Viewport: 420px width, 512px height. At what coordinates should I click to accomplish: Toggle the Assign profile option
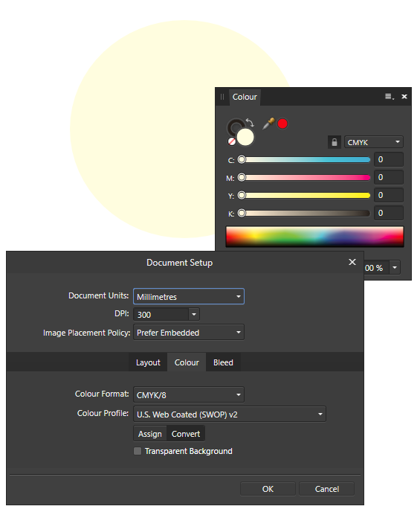pos(150,434)
